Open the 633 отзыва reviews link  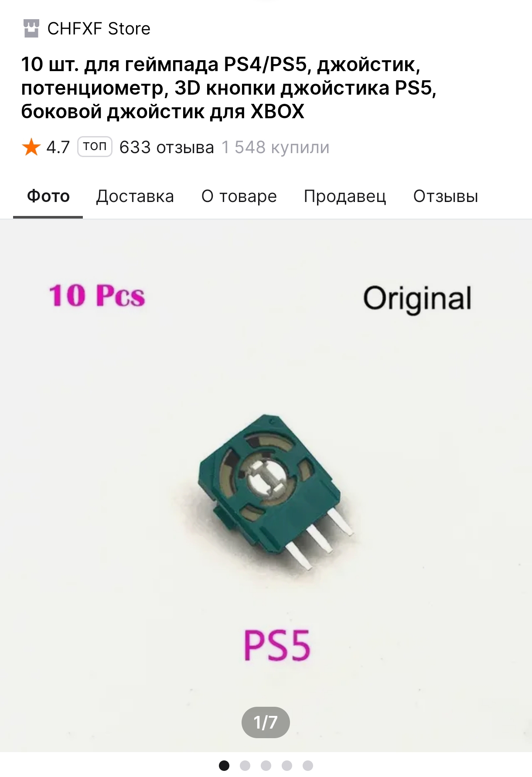(x=167, y=147)
